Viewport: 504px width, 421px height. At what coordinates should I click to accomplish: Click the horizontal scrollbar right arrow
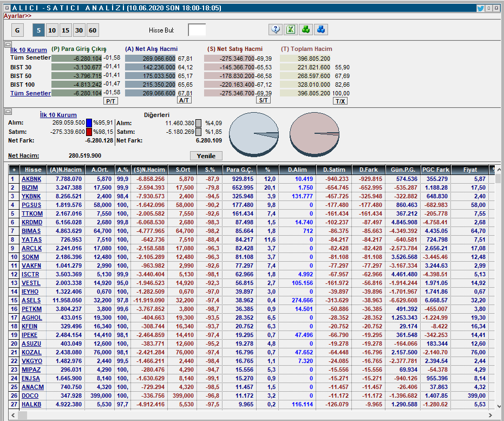click(490, 415)
